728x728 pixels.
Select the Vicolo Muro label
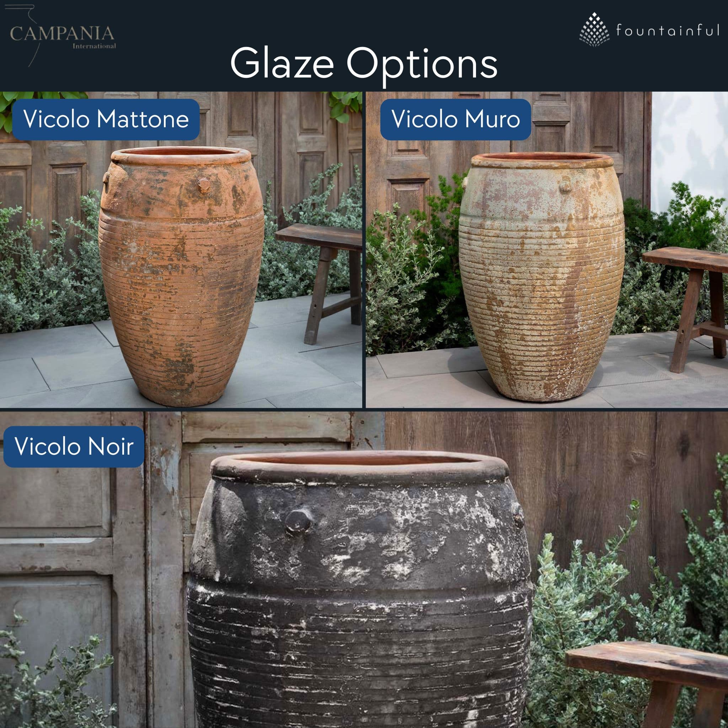pyautogui.click(x=456, y=119)
